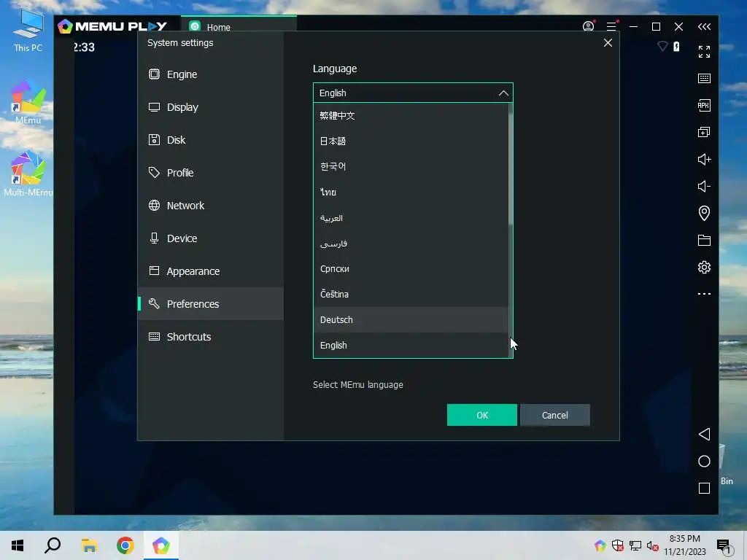Click the muted speaker tray icon
Image resolution: width=747 pixels, height=560 pixels.
652,545
